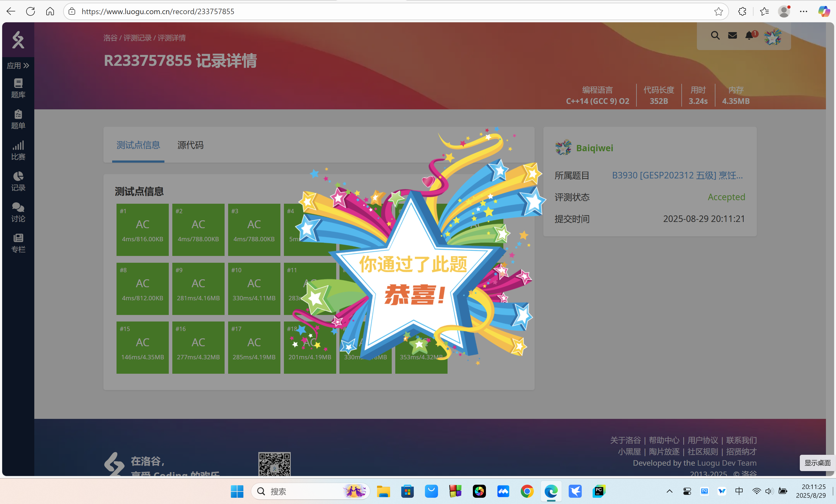
Task: Open Wi-Fi network tray icon
Action: point(756,491)
